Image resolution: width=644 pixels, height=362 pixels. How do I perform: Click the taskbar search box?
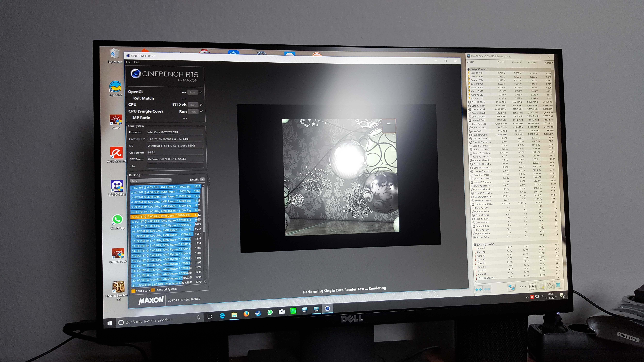point(160,320)
